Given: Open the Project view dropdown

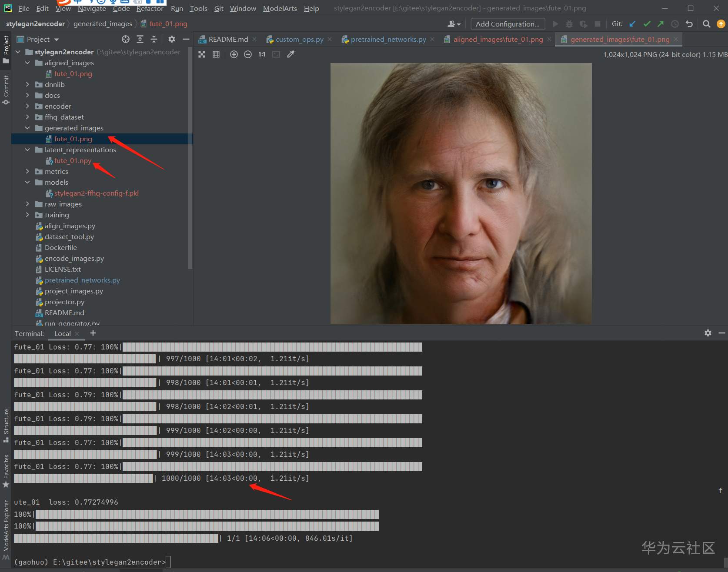Looking at the screenshot, I should (x=57, y=40).
